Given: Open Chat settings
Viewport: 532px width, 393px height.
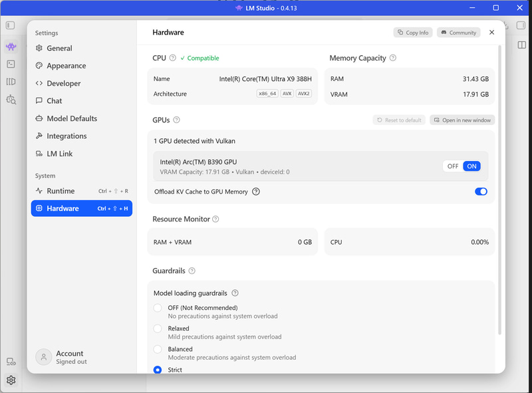Looking at the screenshot, I should 81,101.
